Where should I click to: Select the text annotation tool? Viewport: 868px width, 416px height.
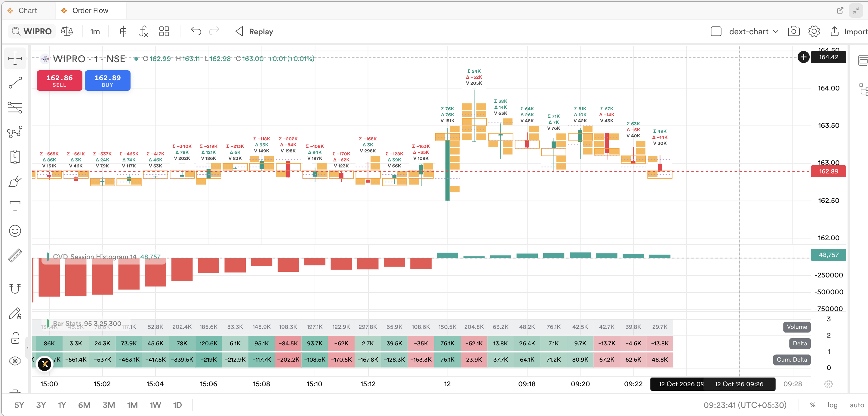[x=15, y=206]
